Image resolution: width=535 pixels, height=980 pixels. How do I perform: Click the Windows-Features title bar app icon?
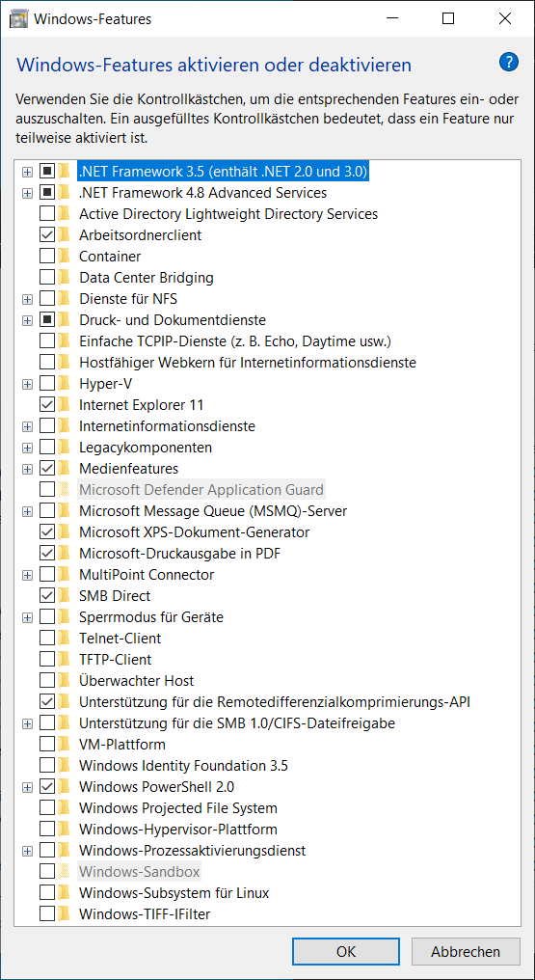point(18,19)
